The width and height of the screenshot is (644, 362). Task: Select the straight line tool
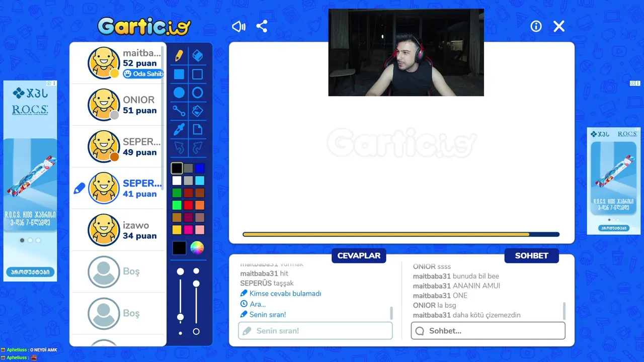click(x=179, y=111)
